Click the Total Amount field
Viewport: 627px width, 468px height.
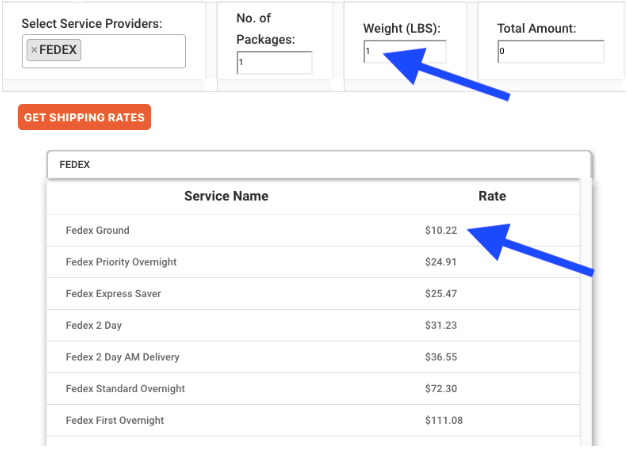click(x=551, y=51)
